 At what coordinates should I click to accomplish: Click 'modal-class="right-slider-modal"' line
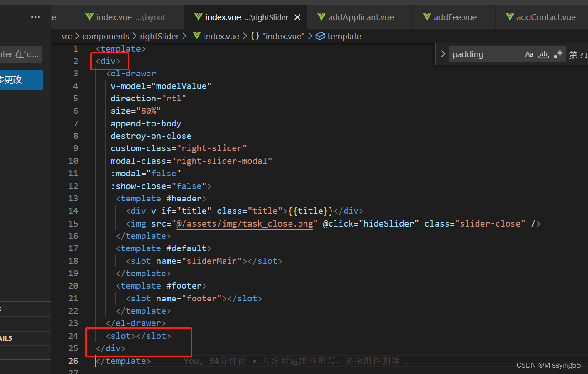191,161
